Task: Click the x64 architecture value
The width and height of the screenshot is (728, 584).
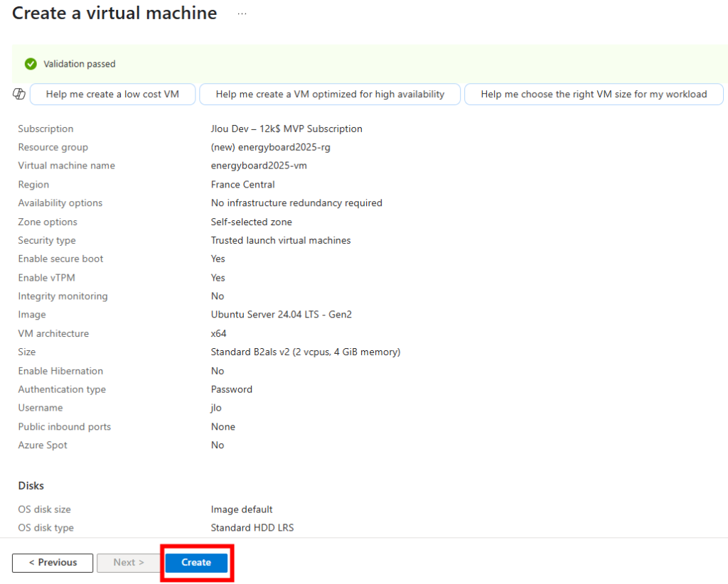Action: (218, 333)
